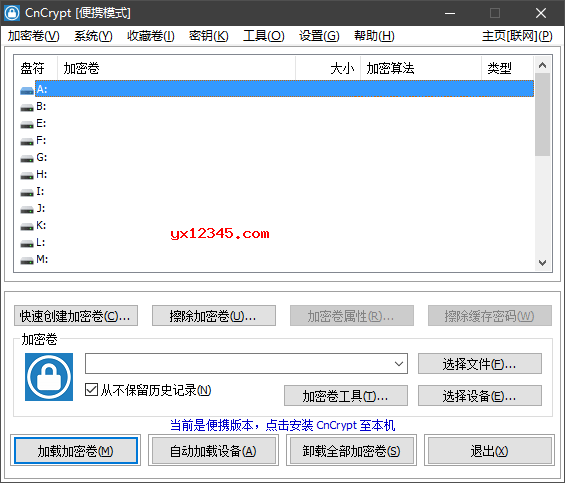Expand the encrypted volume path dropdown arrow
Screen dimensions: 565x483
(x=399, y=364)
